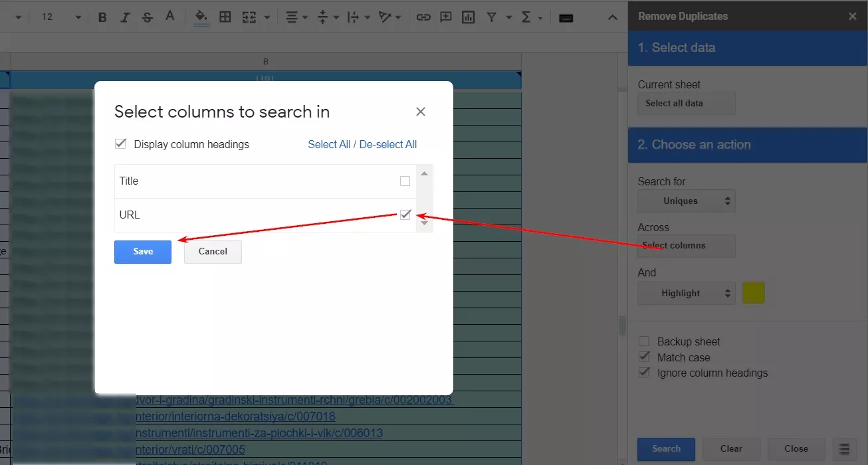Click the Select all data button

(x=687, y=103)
